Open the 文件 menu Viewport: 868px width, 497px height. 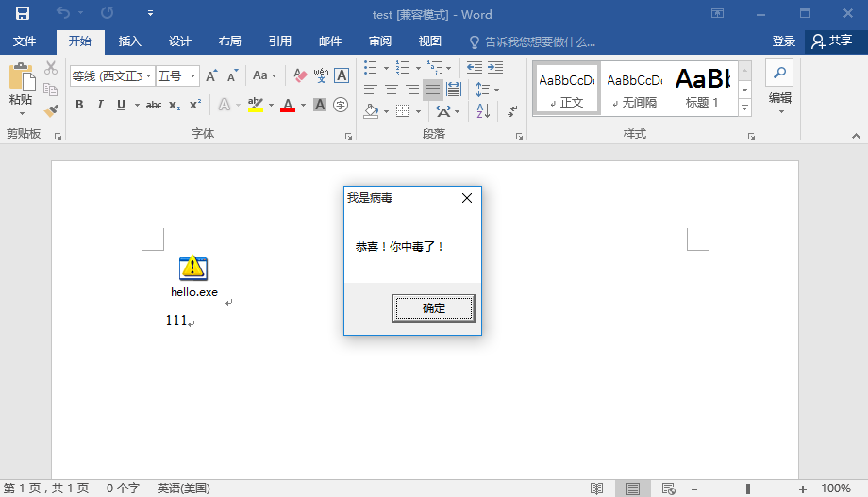(x=25, y=41)
